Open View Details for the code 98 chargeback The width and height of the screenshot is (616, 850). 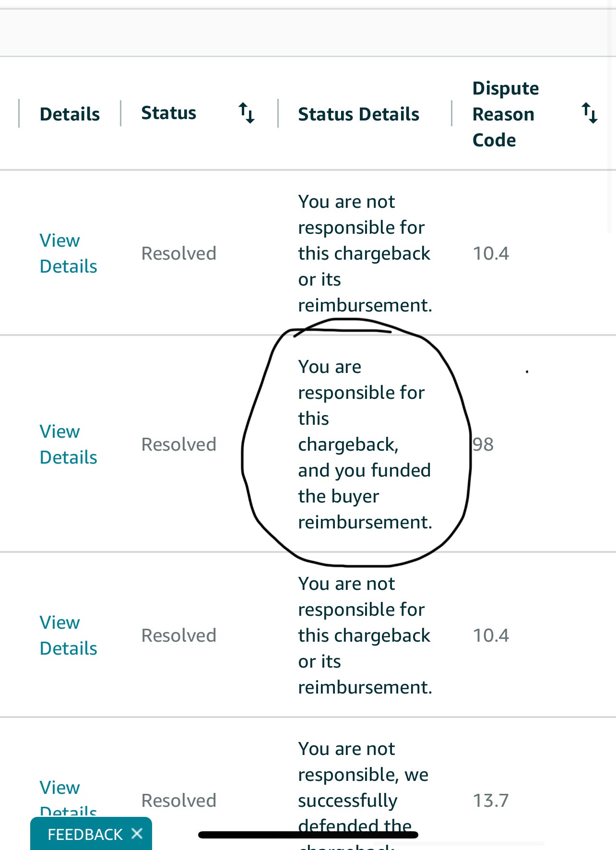[68, 444]
